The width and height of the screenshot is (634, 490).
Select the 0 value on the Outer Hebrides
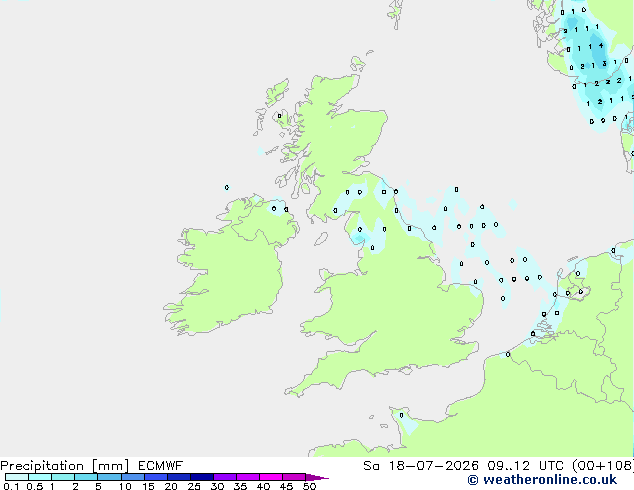[279, 116]
